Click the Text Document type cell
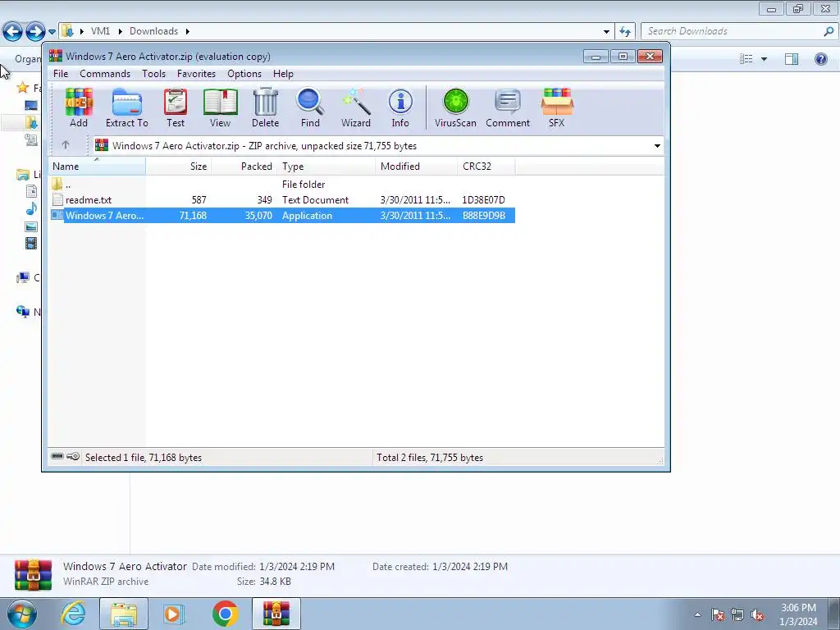840x630 pixels. tap(316, 200)
